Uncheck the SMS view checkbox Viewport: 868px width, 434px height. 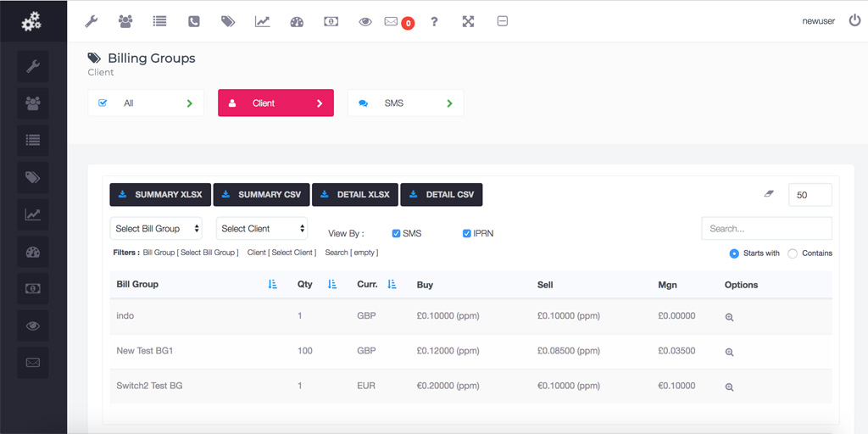pos(397,233)
